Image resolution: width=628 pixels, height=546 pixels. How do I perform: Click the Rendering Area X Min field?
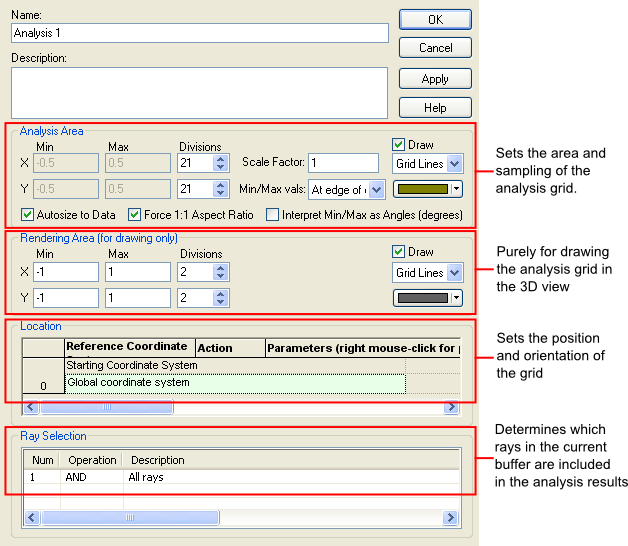(x=65, y=272)
